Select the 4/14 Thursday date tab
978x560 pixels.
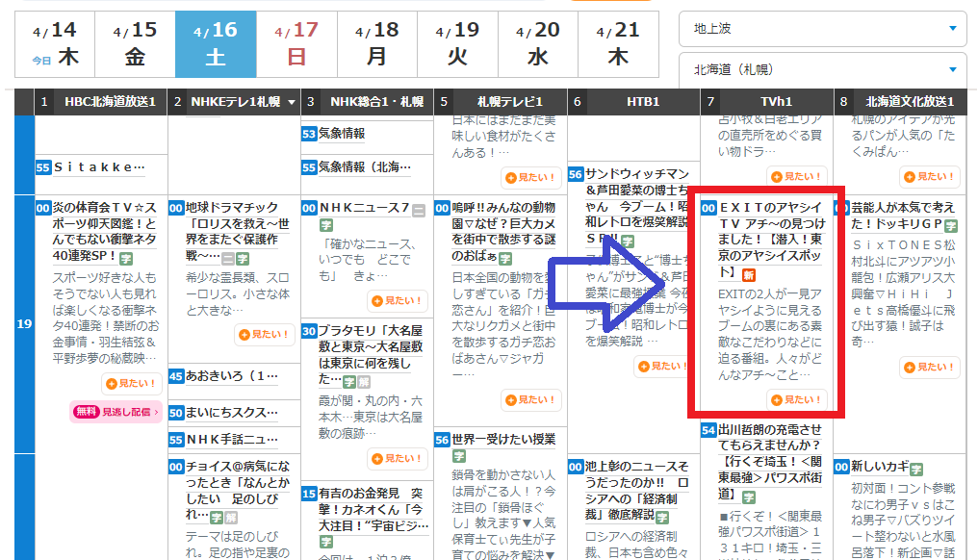point(55,44)
